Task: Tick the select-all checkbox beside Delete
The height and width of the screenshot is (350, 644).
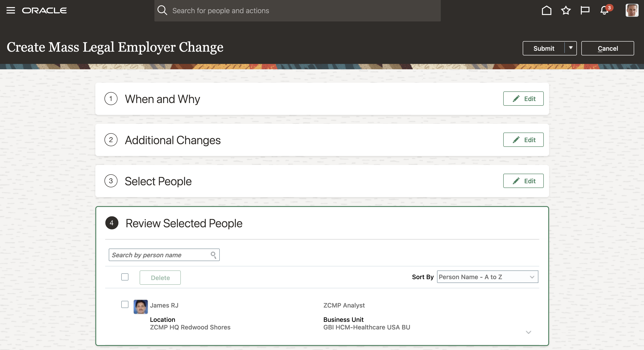Action: [125, 277]
